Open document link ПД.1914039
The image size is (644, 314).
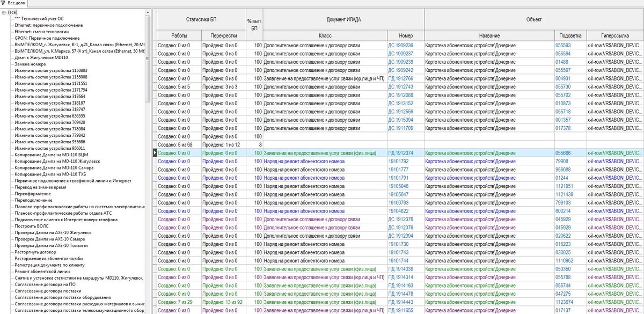pos(401,268)
